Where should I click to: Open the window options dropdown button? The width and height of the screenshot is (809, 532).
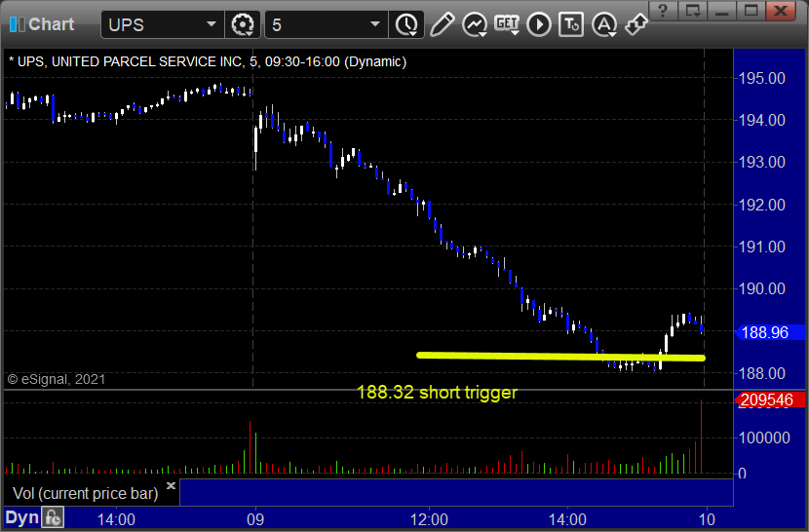[692, 11]
